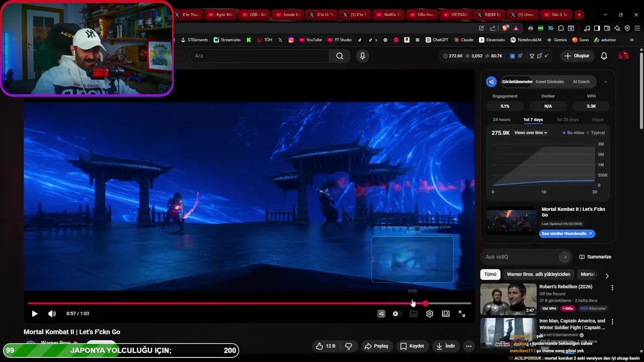Like the video with 12 B likes

pos(326,346)
